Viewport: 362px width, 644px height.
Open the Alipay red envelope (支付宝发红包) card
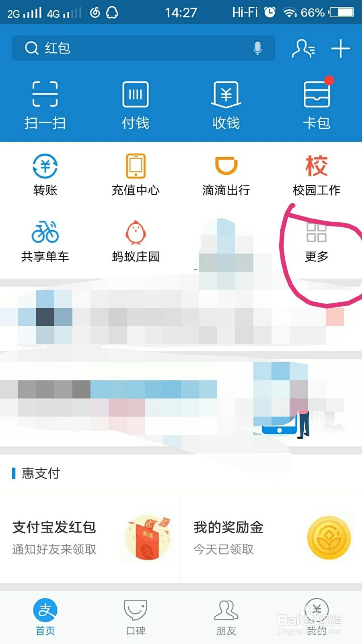90,538
